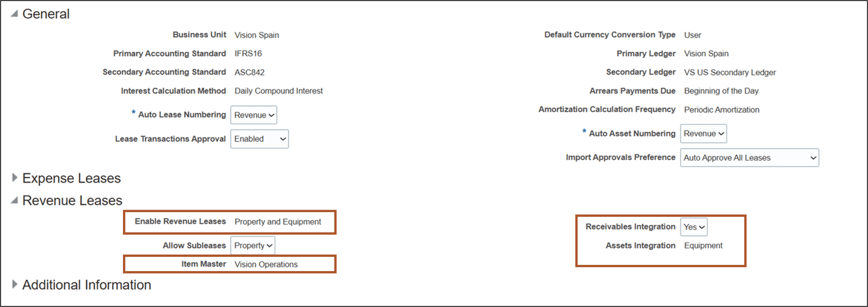This screenshot has width=868, height=307.
Task: Open the Auto Asset Numbering dropdown
Action: tap(703, 133)
